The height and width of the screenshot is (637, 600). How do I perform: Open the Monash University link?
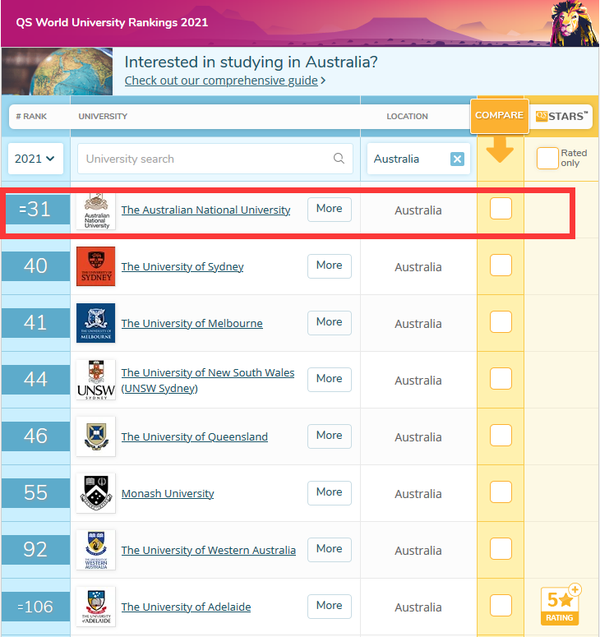pyautogui.click(x=167, y=494)
